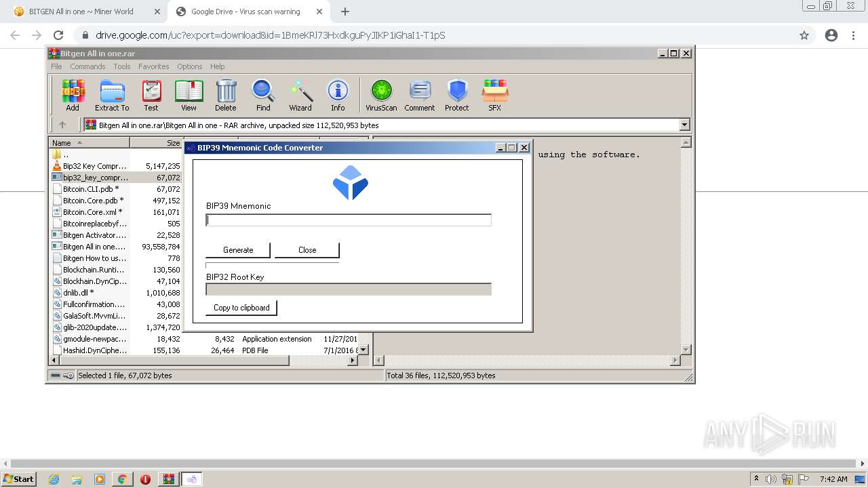
Task: Create SFX archive with SFX icon
Action: pos(495,95)
